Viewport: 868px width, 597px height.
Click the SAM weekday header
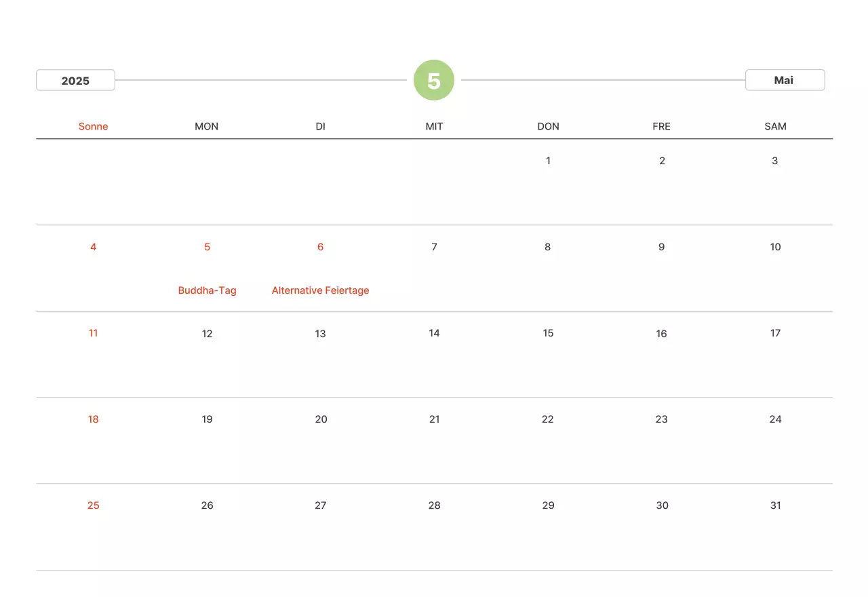coord(775,126)
